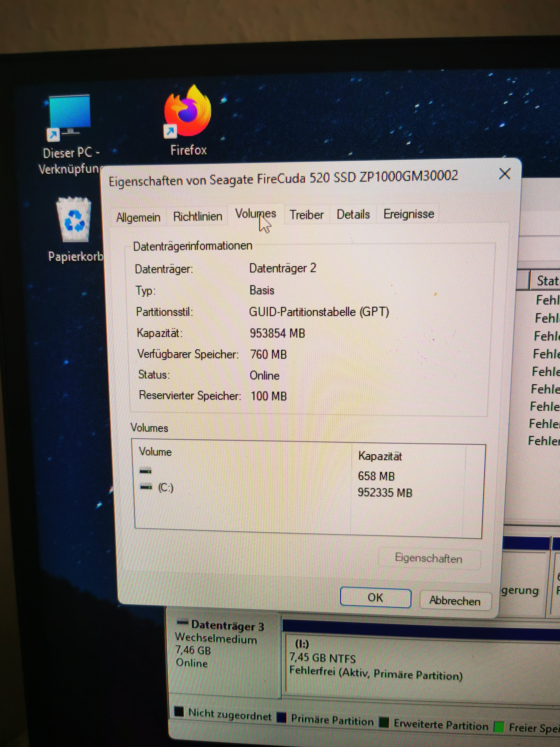This screenshot has width=560, height=747.
Task: Confirm the dialog with OK
Action: click(x=375, y=598)
